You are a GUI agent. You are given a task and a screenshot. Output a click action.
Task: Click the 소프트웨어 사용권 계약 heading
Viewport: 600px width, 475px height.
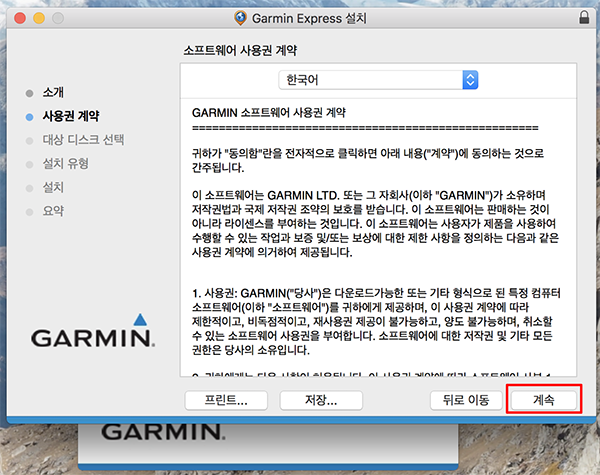coord(240,50)
